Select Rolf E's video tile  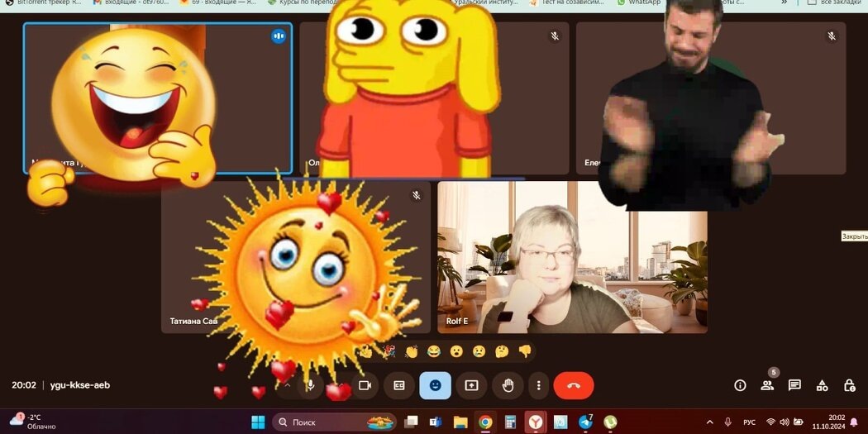(572, 257)
